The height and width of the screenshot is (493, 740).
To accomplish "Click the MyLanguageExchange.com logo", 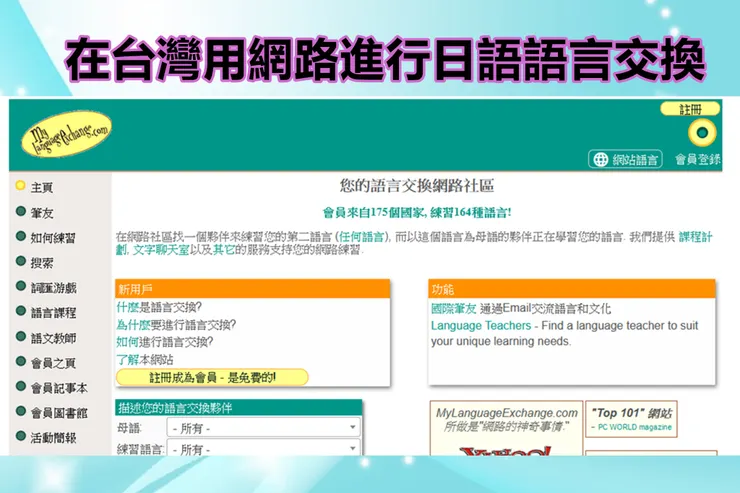I will 66,134.
